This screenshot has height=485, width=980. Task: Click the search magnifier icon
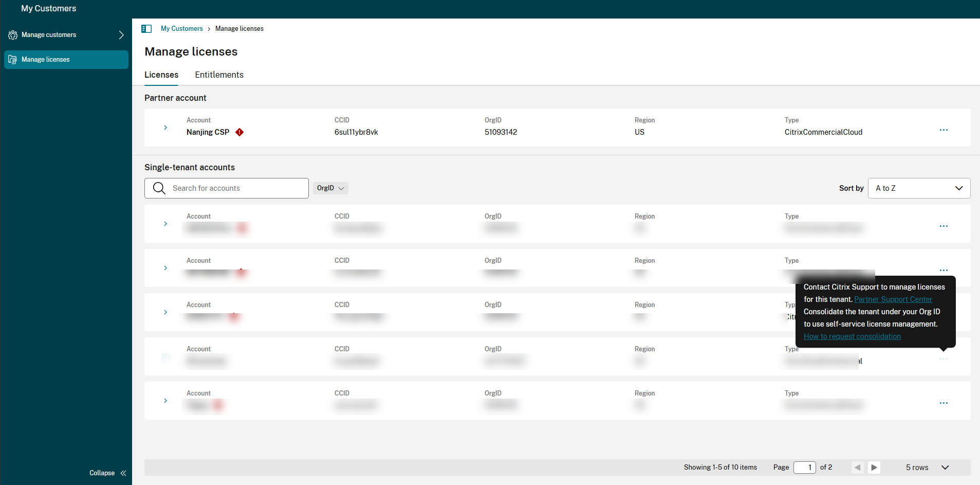[159, 188]
